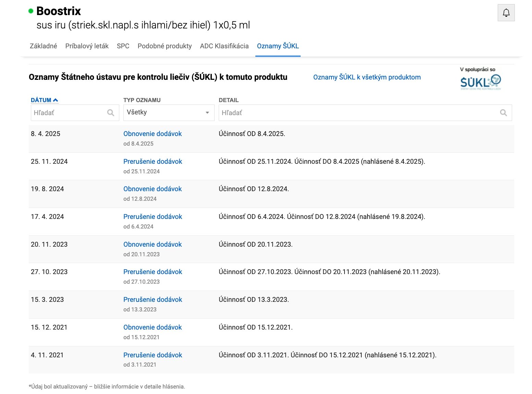This screenshot has height=394, width=532.
Task: Click the search icon in the Dátum filter
Action: click(110, 113)
